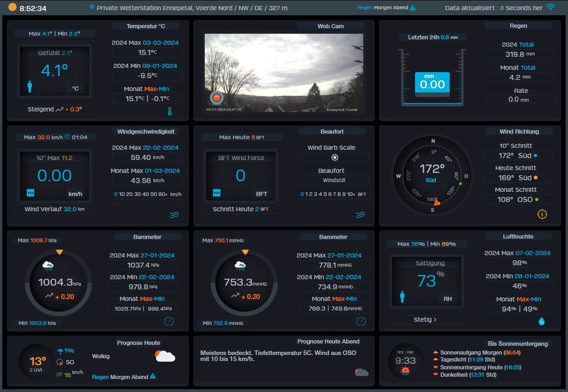Screen dimensions: 568x392
Task: Expand the Stetig trend indicator in Luftfeuchte
Action: pyautogui.click(x=425, y=319)
